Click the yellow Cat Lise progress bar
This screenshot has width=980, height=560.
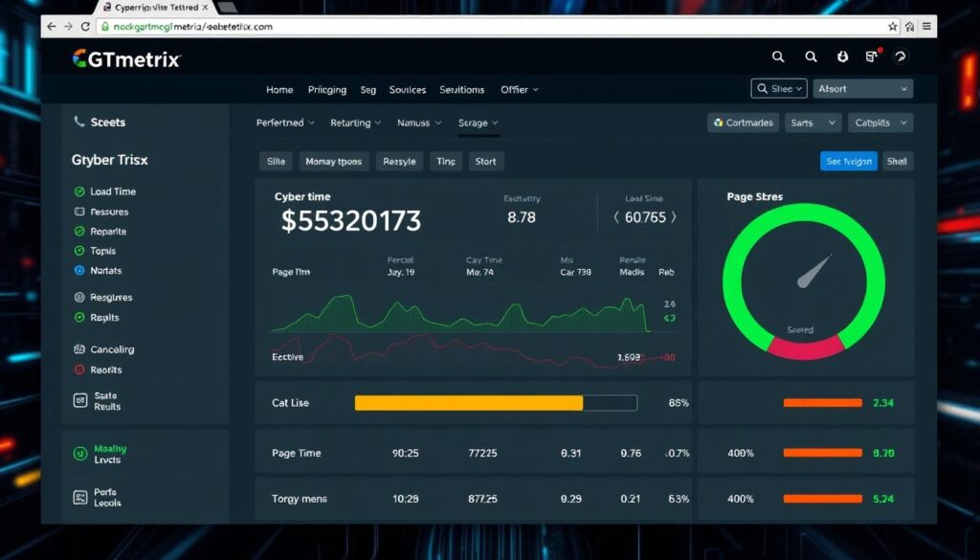(468, 403)
